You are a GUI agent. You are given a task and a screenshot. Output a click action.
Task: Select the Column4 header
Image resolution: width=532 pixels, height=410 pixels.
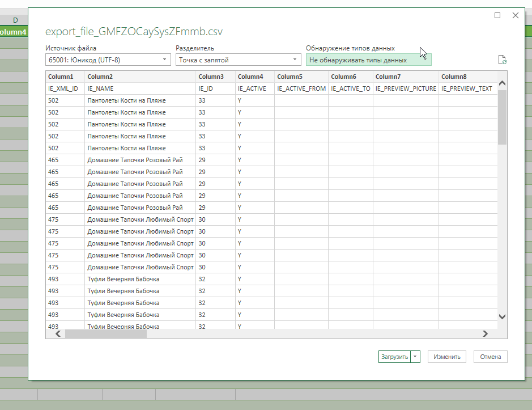point(255,77)
